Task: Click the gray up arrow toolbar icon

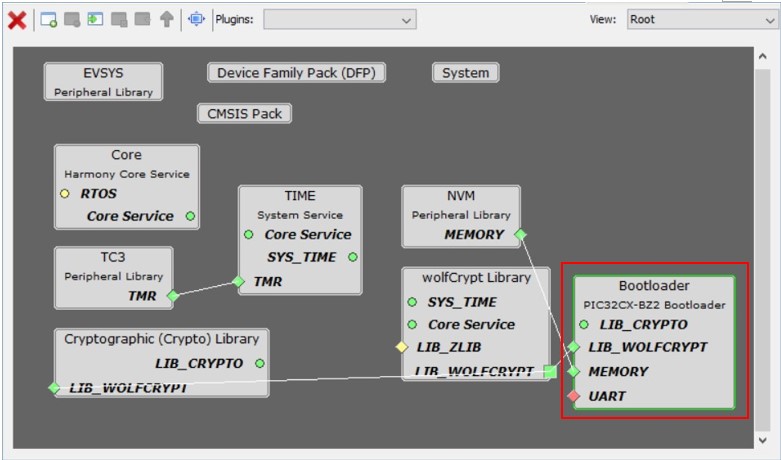Action: click(x=166, y=19)
